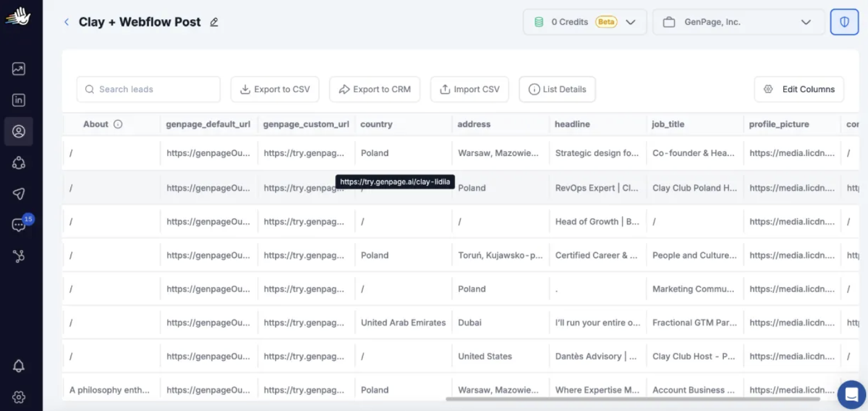Click 'People and Culture...' cell
Viewport: 868px width, 411px height.
tap(695, 255)
